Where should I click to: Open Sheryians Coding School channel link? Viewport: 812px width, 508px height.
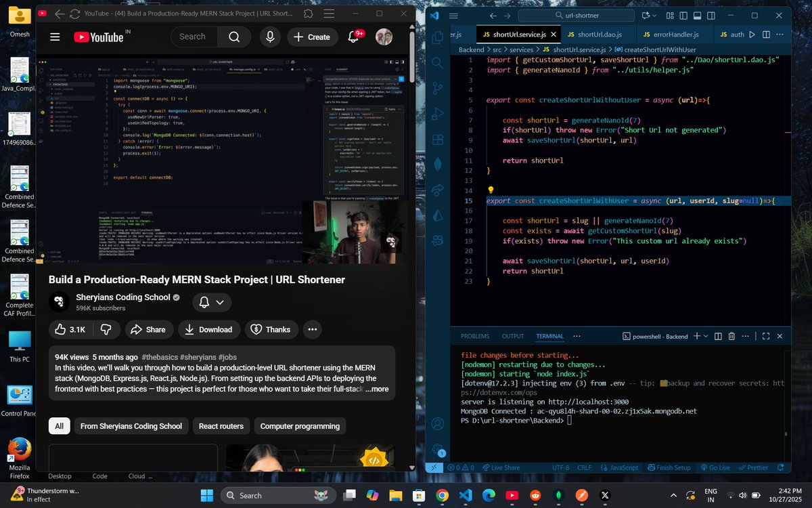(x=125, y=297)
